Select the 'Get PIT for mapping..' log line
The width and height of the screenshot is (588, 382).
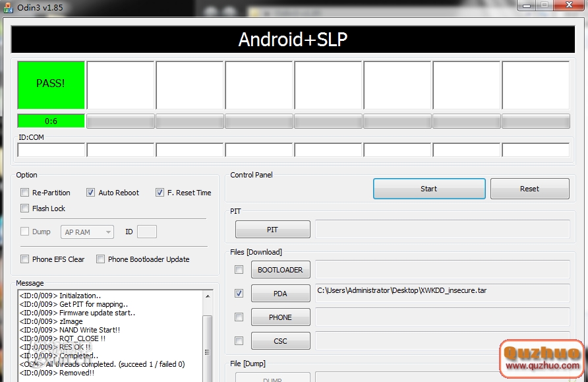74,304
